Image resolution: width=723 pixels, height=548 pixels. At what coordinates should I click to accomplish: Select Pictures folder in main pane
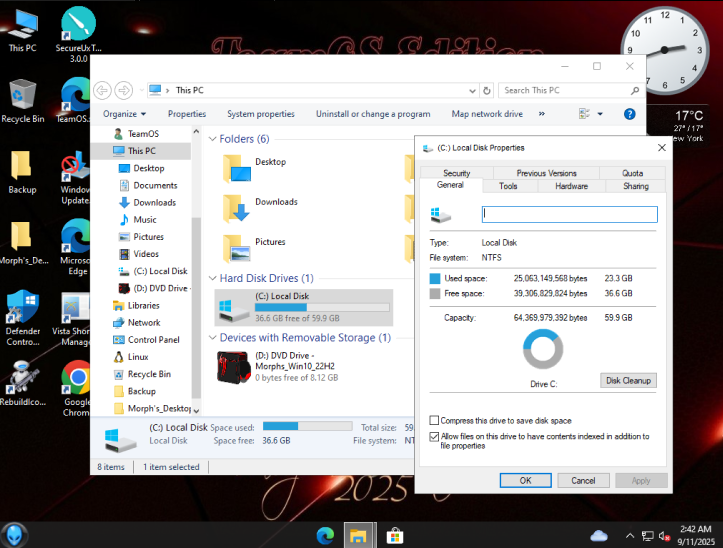255,248
